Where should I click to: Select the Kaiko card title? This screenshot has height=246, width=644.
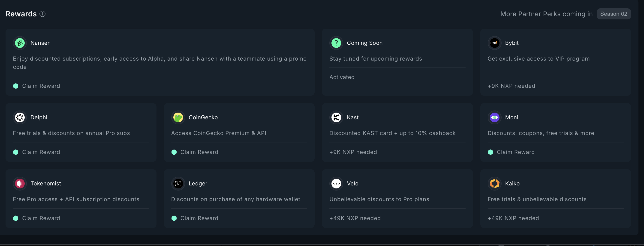[x=512, y=184]
